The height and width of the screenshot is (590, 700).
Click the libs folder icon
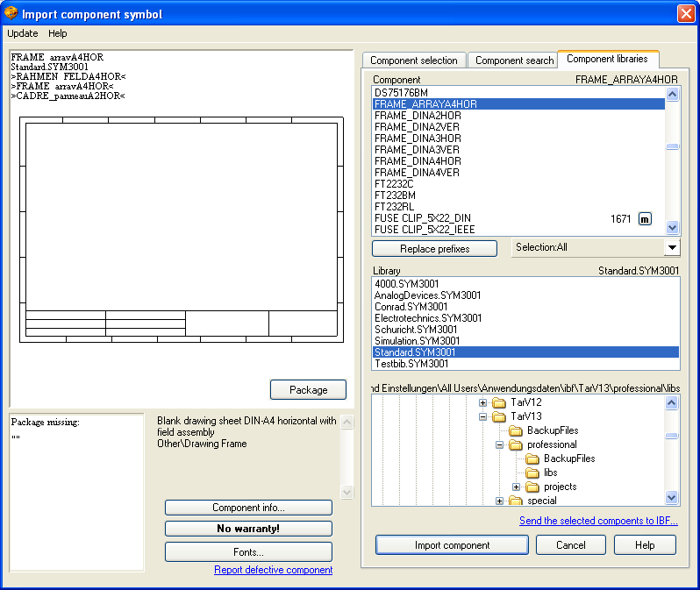533,473
